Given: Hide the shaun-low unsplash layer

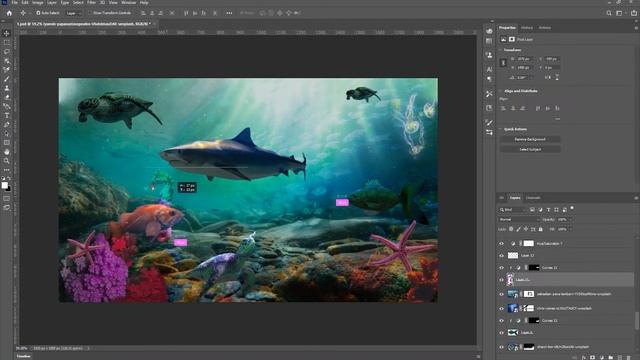Looking at the screenshot, I should click(501, 347).
